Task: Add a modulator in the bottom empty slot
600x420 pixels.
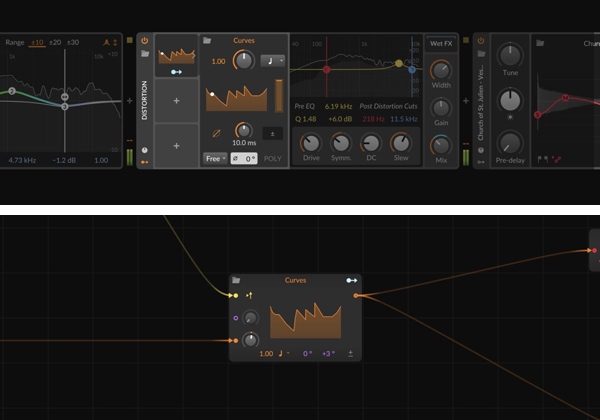Action: tap(176, 146)
